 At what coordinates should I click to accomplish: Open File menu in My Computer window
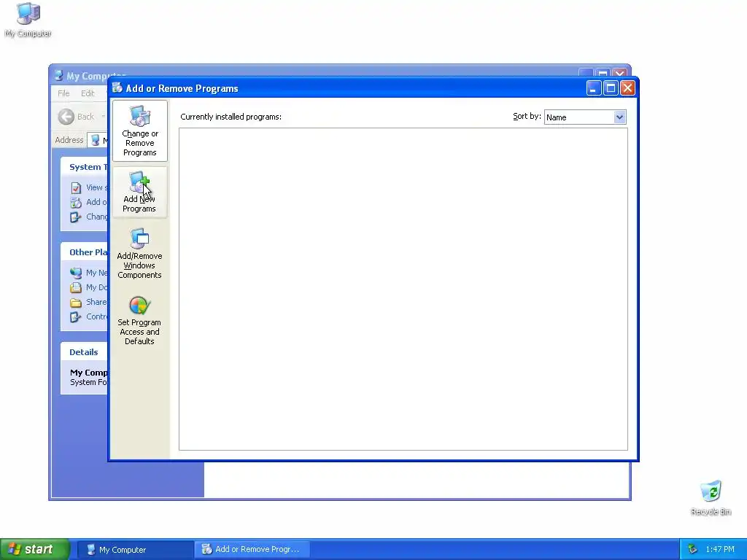[x=64, y=93]
